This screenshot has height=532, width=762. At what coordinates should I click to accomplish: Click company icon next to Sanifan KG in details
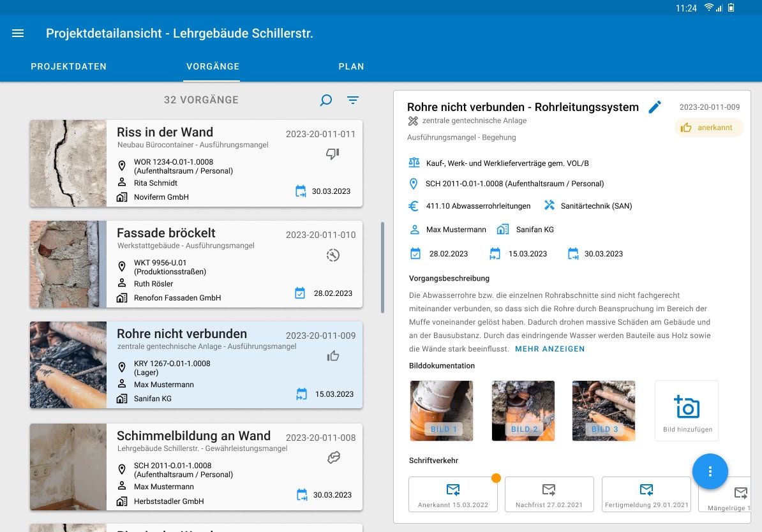503,229
